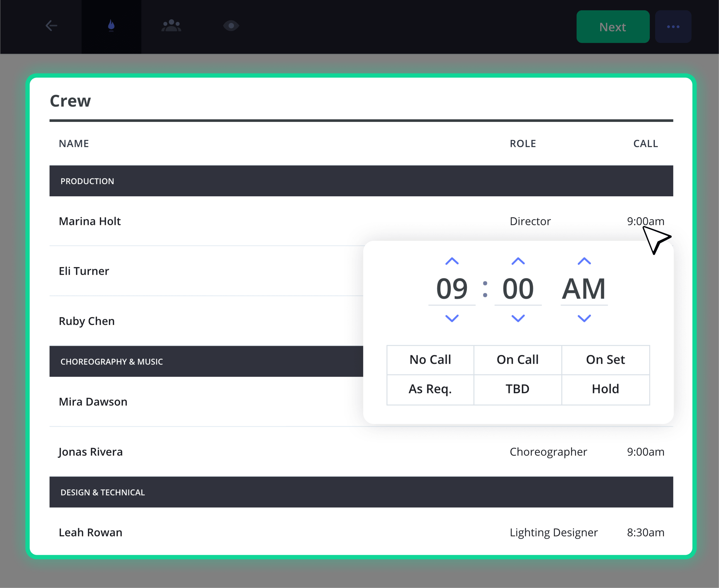Viewport: 719px width, 588px height.
Task: Choose the On Call option
Action: [518, 360]
